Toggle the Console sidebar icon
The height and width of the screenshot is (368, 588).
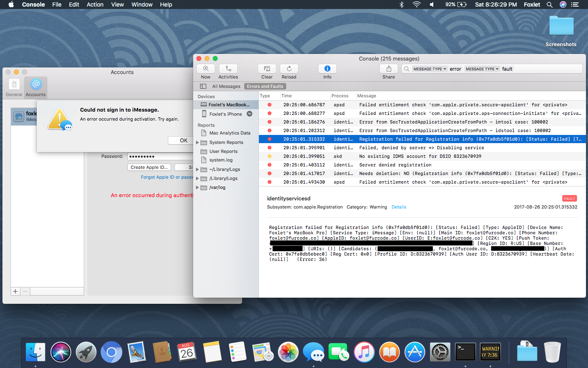click(203, 86)
